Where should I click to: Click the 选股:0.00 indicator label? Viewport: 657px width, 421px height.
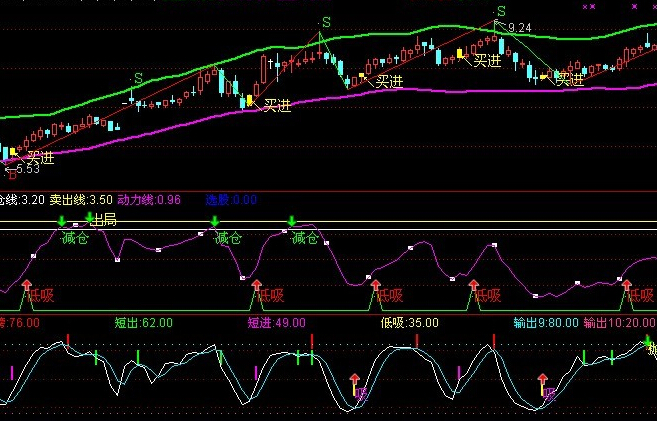pos(230,200)
